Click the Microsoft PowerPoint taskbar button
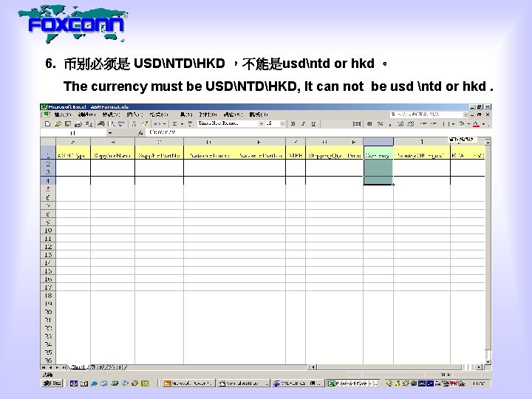 click(x=188, y=383)
